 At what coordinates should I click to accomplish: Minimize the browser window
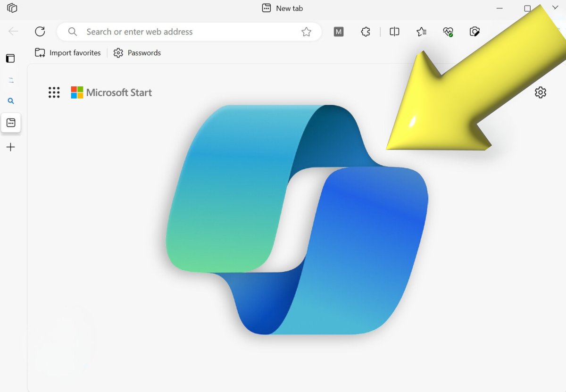click(500, 8)
